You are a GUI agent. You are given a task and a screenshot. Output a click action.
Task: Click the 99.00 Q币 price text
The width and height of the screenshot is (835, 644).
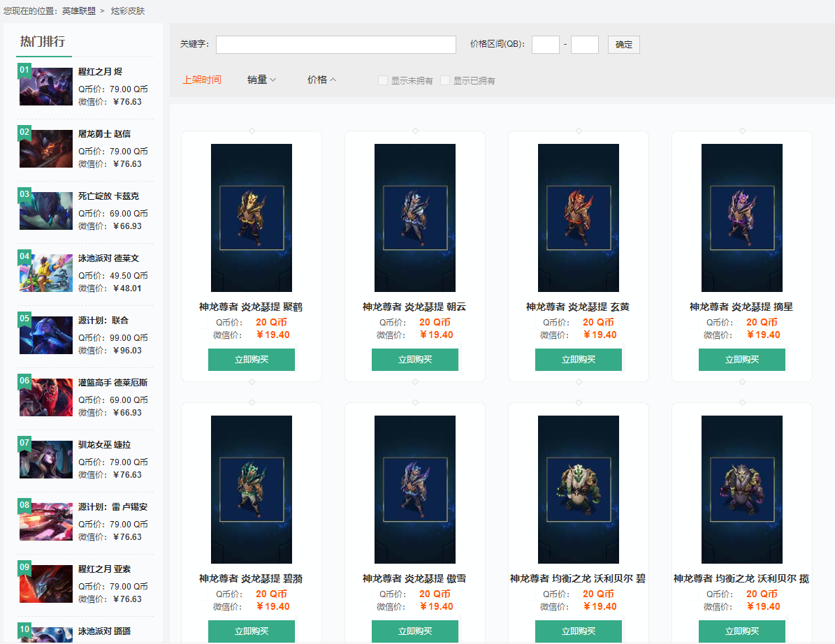point(129,338)
